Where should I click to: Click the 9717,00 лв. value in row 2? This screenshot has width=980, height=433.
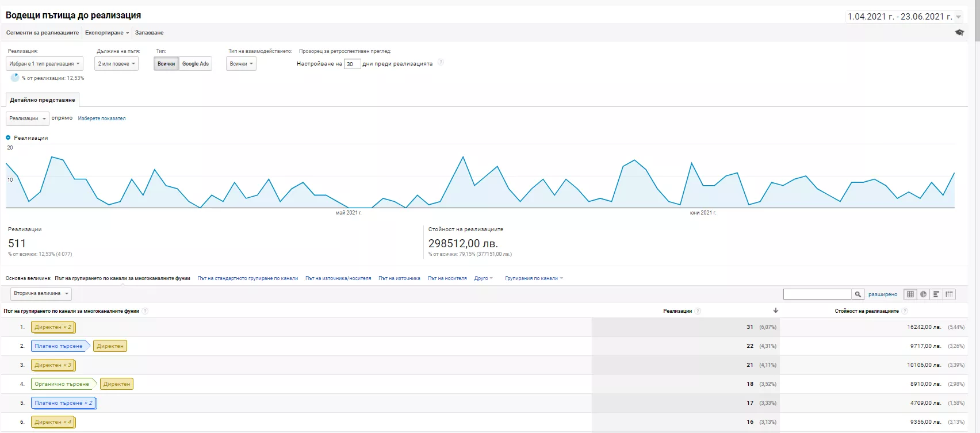pos(926,346)
